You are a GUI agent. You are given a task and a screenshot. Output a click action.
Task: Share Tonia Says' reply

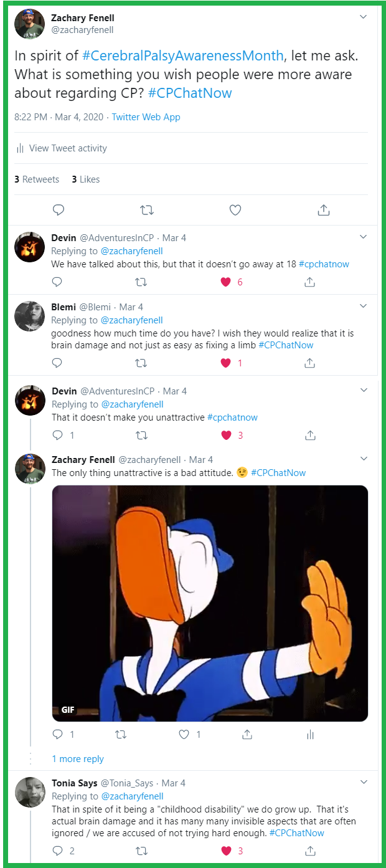(x=309, y=851)
